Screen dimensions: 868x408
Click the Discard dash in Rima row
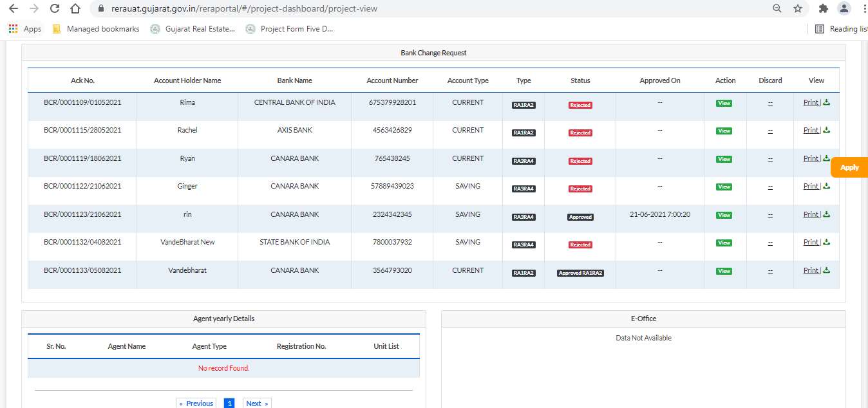pos(770,103)
